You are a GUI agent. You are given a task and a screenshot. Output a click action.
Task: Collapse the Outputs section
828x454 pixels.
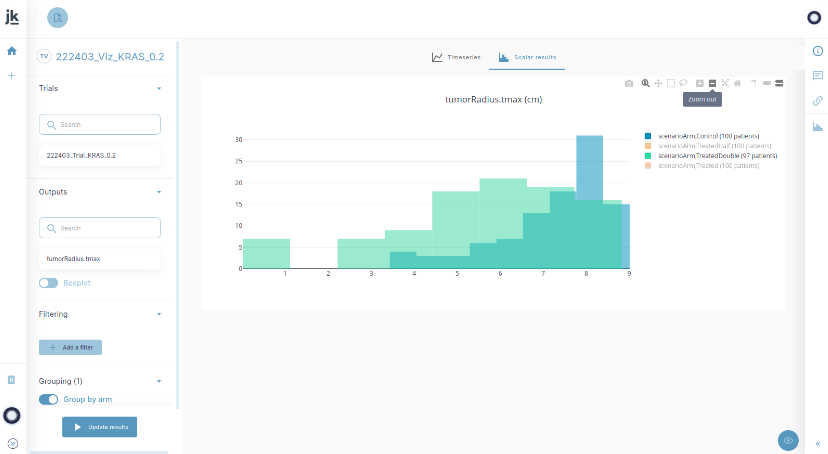click(159, 191)
